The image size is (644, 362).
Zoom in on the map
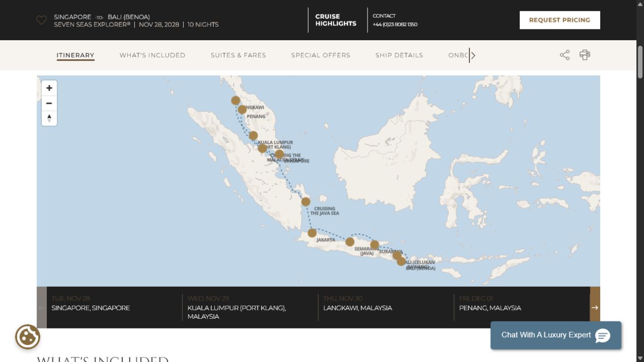pyautogui.click(x=49, y=88)
